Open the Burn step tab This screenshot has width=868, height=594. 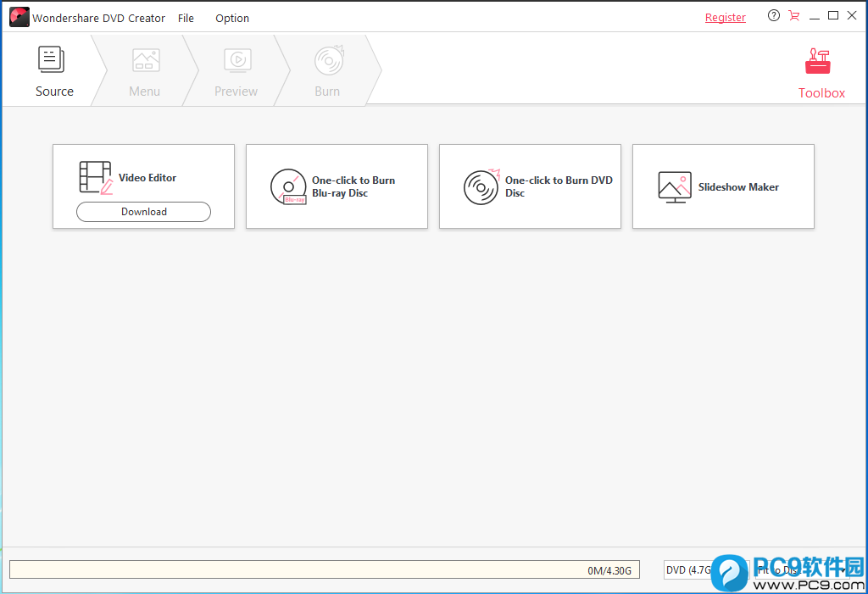[x=327, y=70]
